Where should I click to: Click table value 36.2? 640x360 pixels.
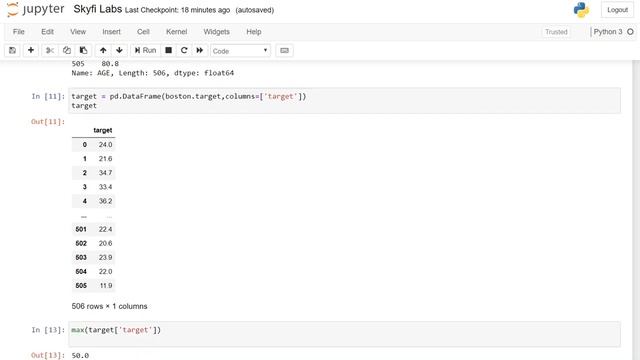click(x=105, y=201)
